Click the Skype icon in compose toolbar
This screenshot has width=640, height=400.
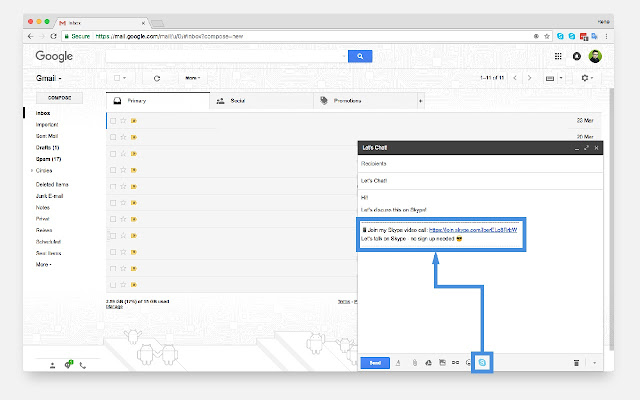point(482,362)
